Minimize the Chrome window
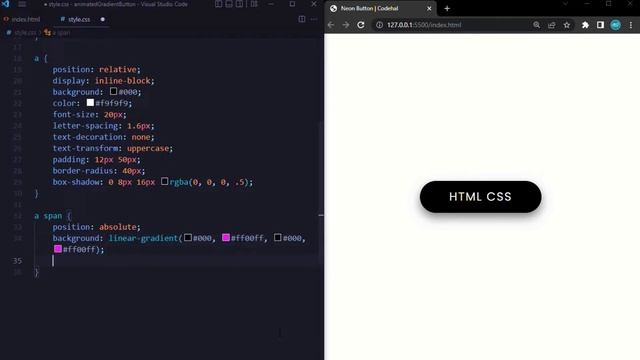Image resolution: width=640 pixels, height=360 pixels. tap(587, 4)
